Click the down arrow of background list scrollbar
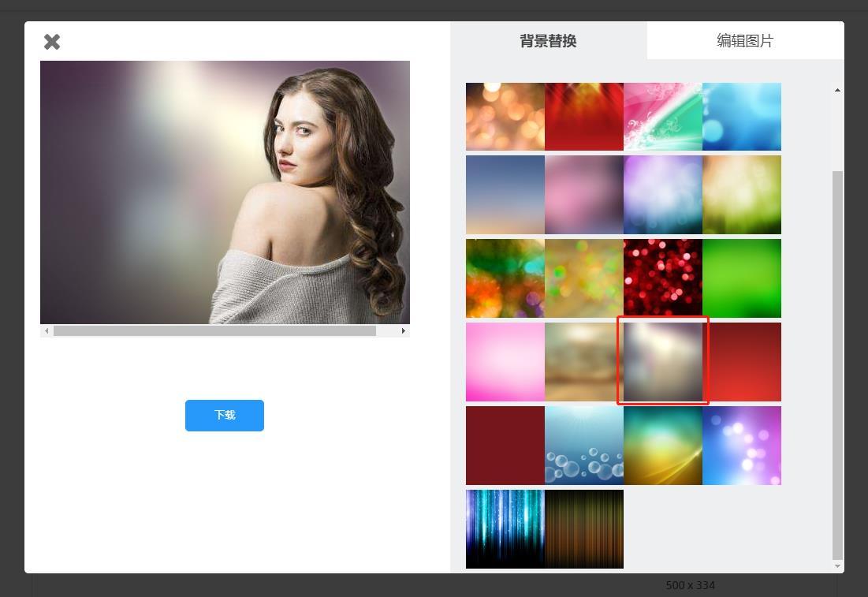 (x=837, y=566)
